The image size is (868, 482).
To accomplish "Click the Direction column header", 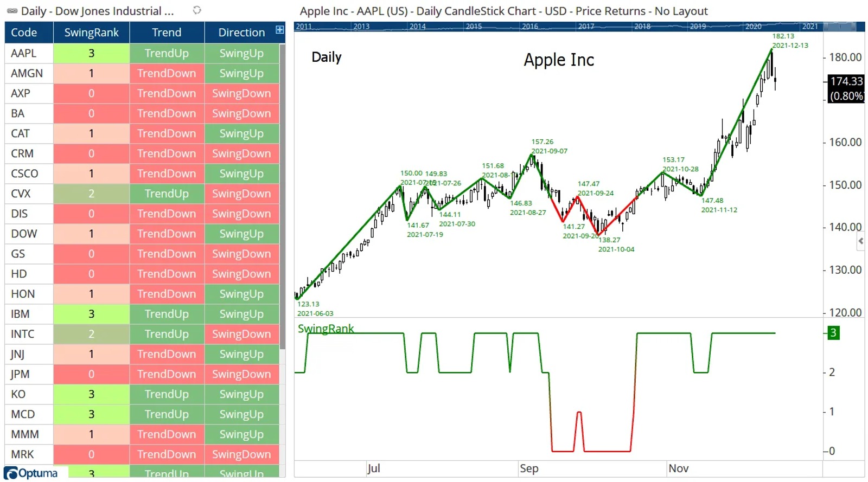I will click(x=241, y=33).
